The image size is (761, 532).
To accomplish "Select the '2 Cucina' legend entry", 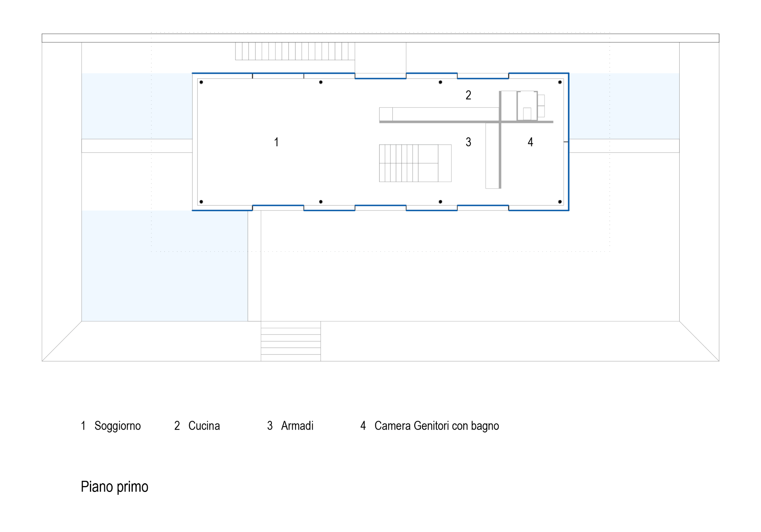I will 197,426.
